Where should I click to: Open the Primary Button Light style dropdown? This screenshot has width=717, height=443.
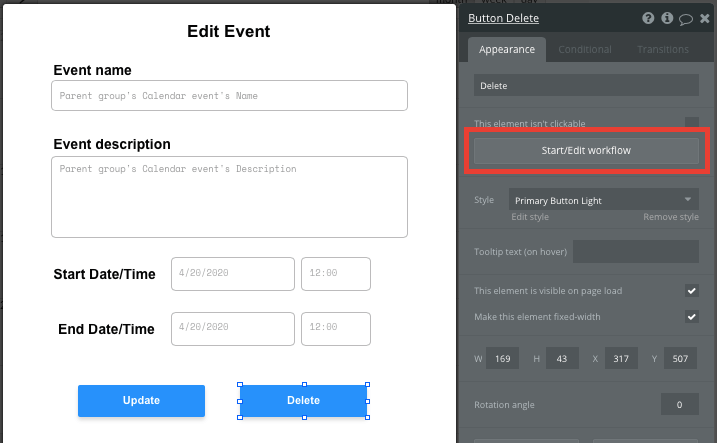coord(604,200)
